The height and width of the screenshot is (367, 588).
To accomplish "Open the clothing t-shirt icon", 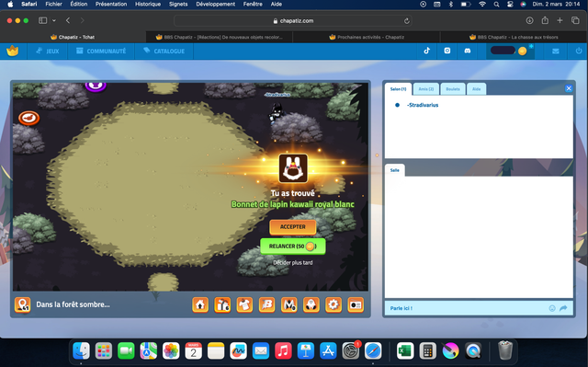I will point(244,304).
